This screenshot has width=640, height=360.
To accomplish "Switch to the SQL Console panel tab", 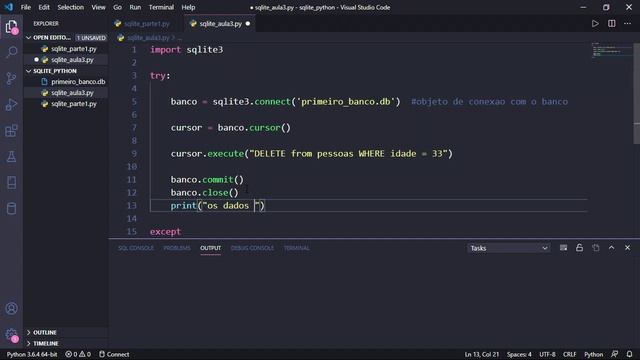I will click(x=136, y=248).
